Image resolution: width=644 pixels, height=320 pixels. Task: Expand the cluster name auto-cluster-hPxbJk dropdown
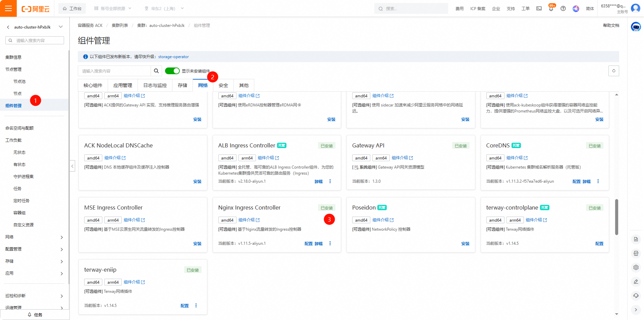(x=61, y=27)
